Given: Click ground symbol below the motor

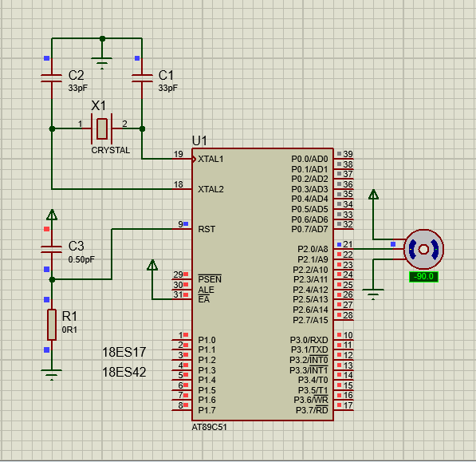Looking at the screenshot, I should [x=373, y=294].
